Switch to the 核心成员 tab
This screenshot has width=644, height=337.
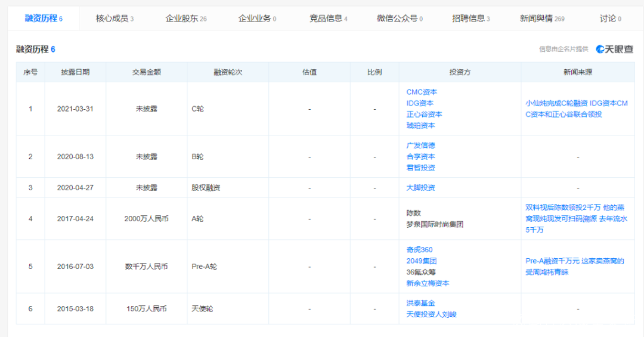coord(114,18)
